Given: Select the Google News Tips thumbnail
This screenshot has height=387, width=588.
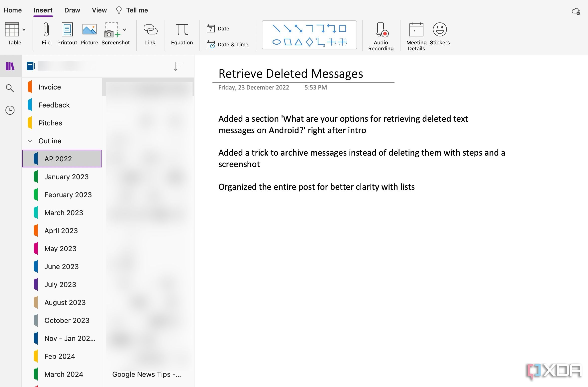Looking at the screenshot, I should [146, 374].
